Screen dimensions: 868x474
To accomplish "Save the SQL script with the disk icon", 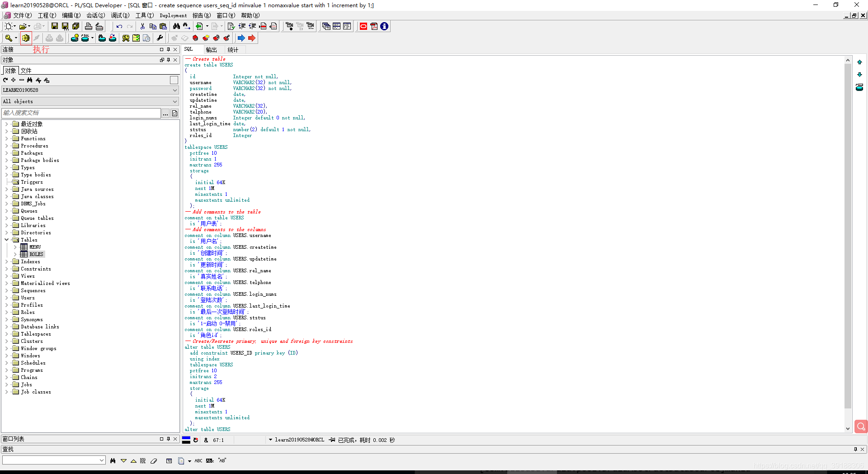I will 54,26.
